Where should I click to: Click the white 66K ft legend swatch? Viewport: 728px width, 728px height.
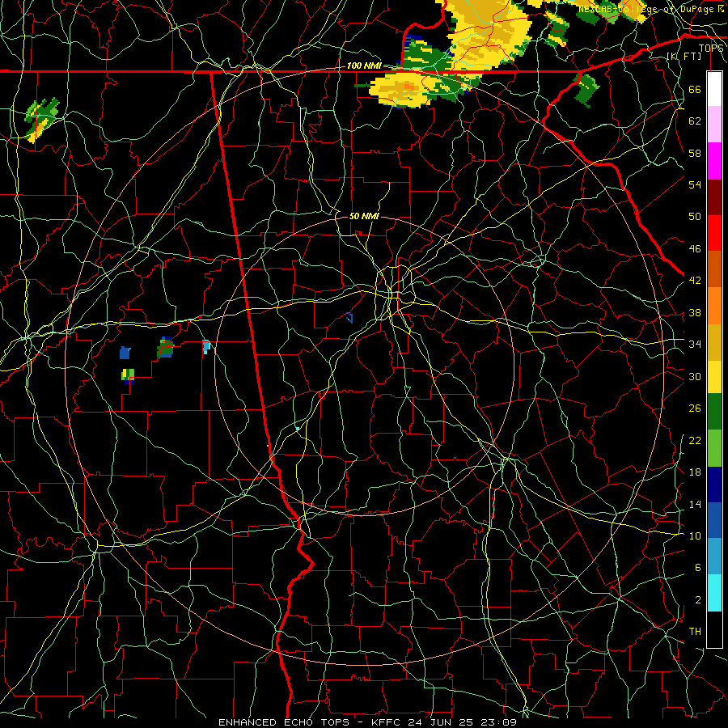click(714, 89)
